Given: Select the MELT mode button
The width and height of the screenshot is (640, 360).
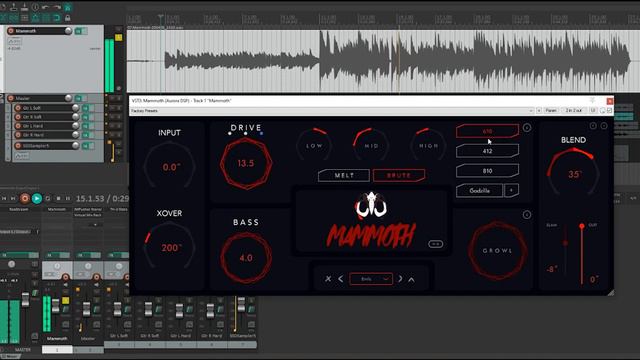Looking at the screenshot, I should point(344,176).
